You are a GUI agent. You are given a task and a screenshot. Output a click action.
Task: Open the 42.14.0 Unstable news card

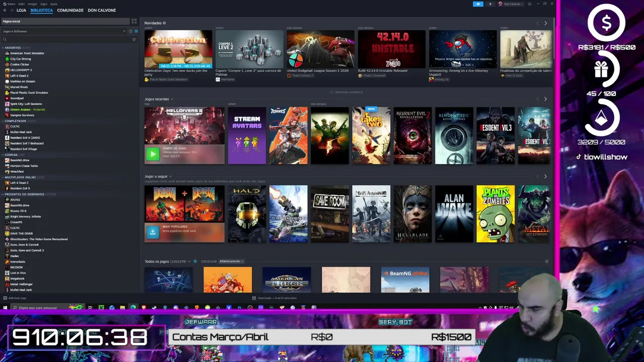tap(391, 49)
